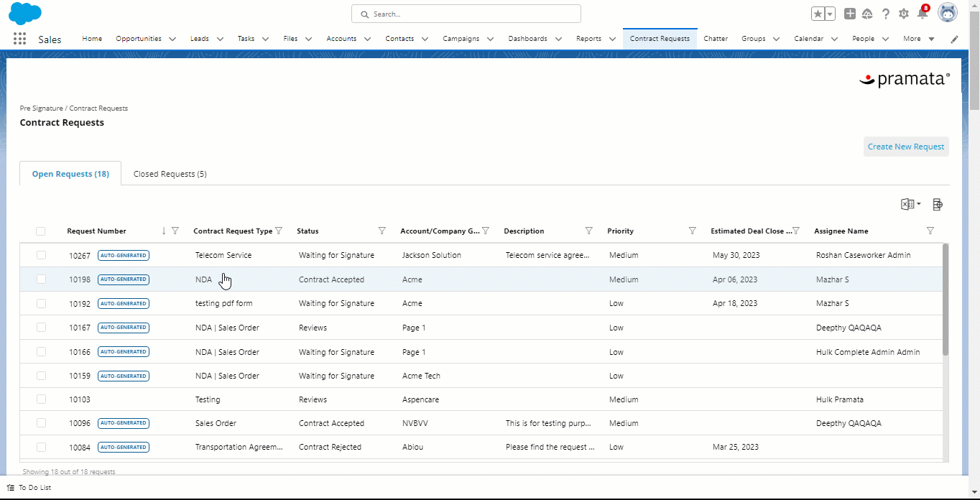This screenshot has height=500, width=980.
Task: Click the Auto-Generated badge on request 10084
Action: (x=124, y=447)
